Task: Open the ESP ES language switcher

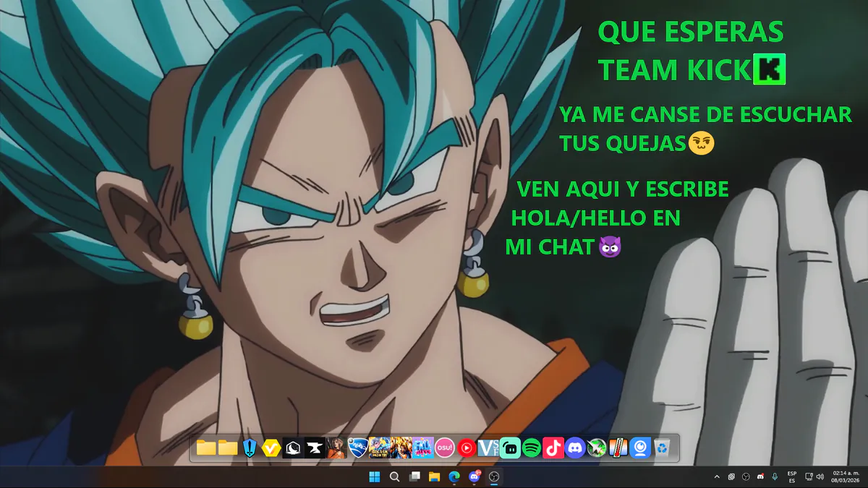Action: pyautogui.click(x=792, y=476)
